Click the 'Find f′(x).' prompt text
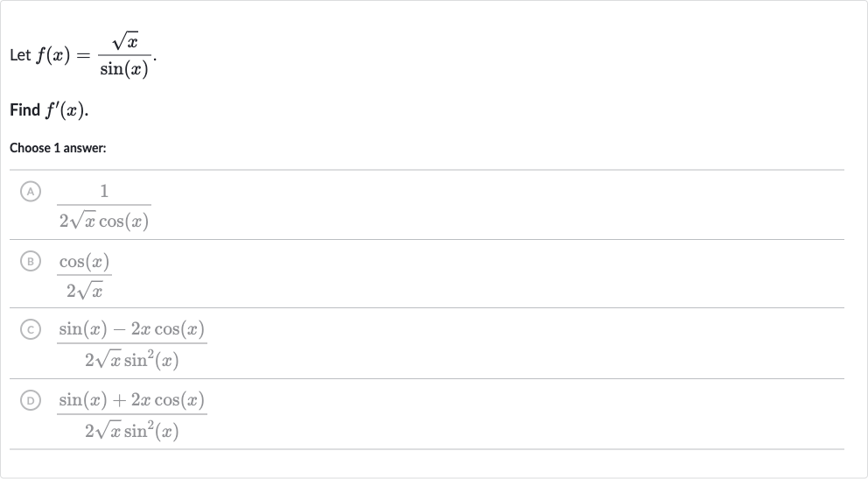 pyautogui.click(x=49, y=109)
